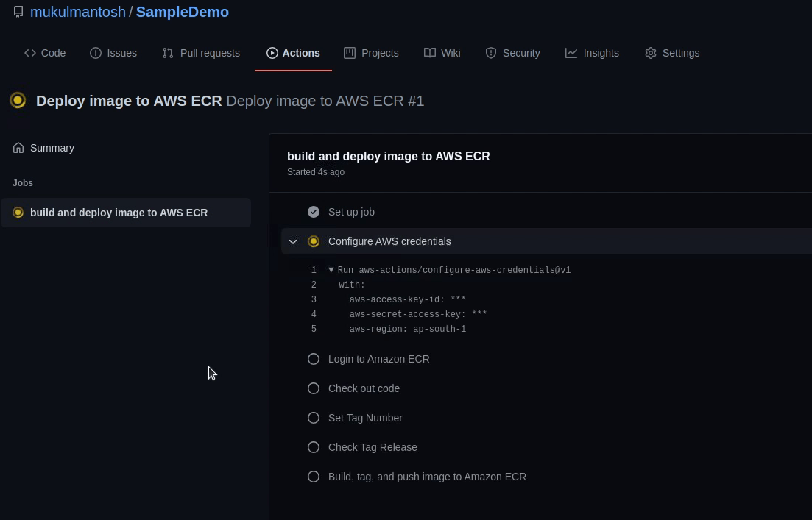Screen dimensions: 812x520
Task: Collapse the Configure AWS credentials step
Action: pos(293,241)
